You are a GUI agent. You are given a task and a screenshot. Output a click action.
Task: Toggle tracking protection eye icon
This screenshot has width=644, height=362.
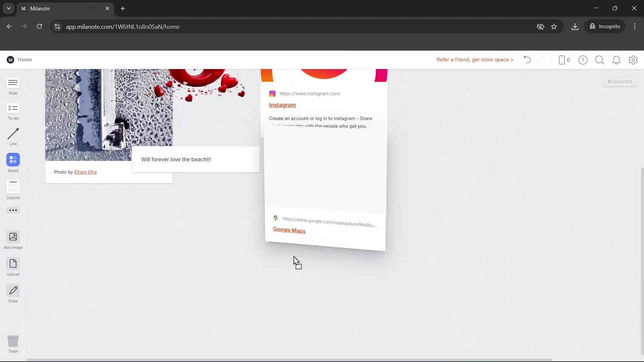pyautogui.click(x=540, y=26)
